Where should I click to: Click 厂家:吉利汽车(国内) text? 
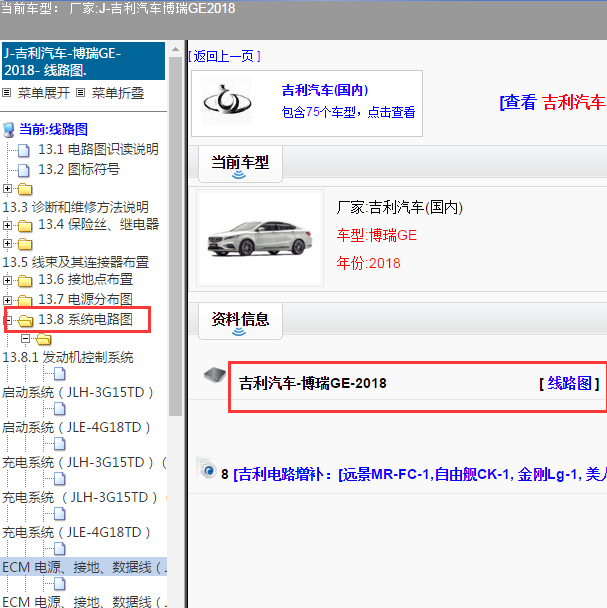(x=399, y=207)
